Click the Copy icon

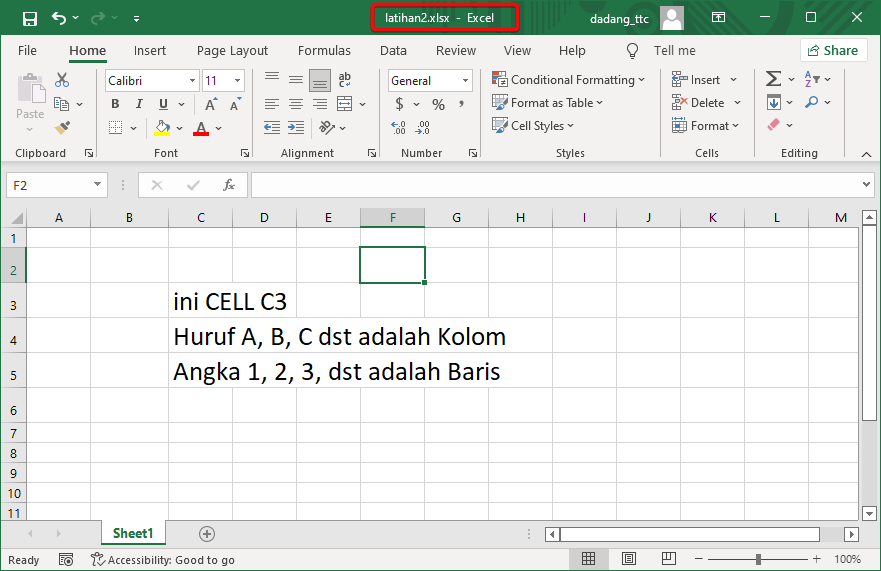[61, 104]
